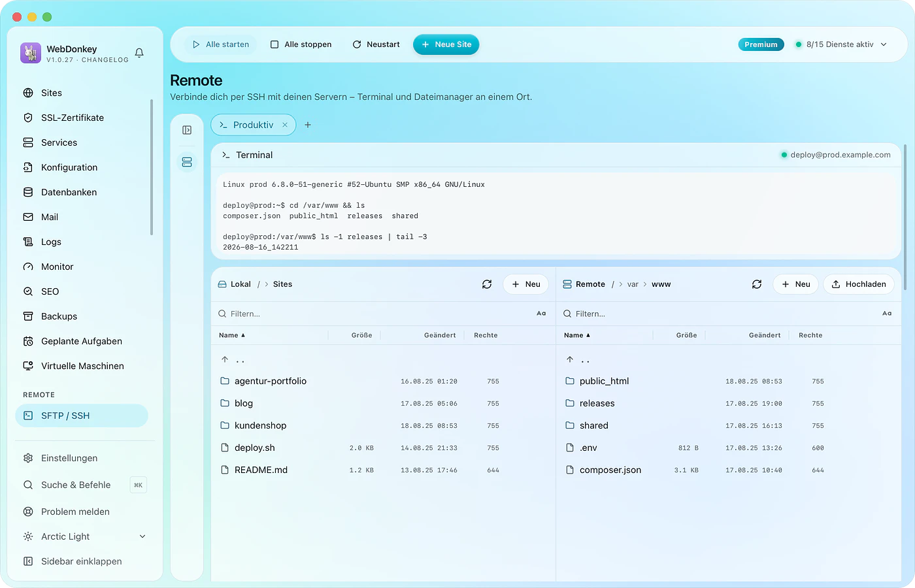Close the Produktiv tab
The width and height of the screenshot is (915, 588).
pyautogui.click(x=285, y=125)
